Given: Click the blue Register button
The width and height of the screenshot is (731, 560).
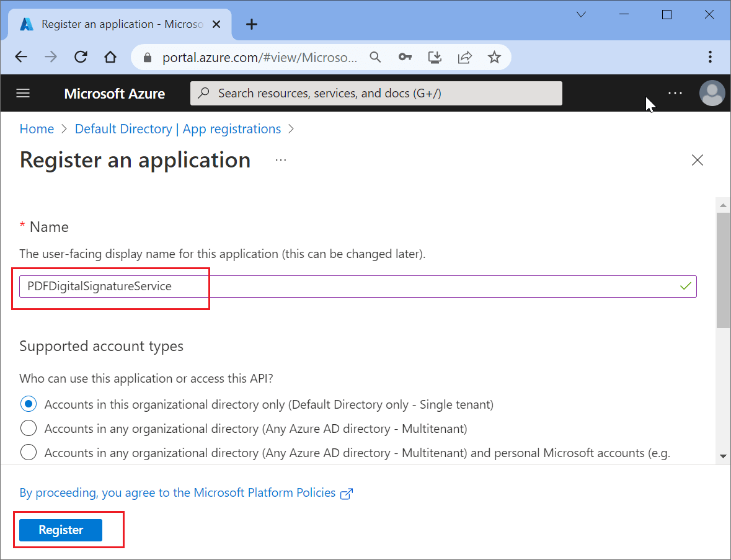Looking at the screenshot, I should click(61, 530).
